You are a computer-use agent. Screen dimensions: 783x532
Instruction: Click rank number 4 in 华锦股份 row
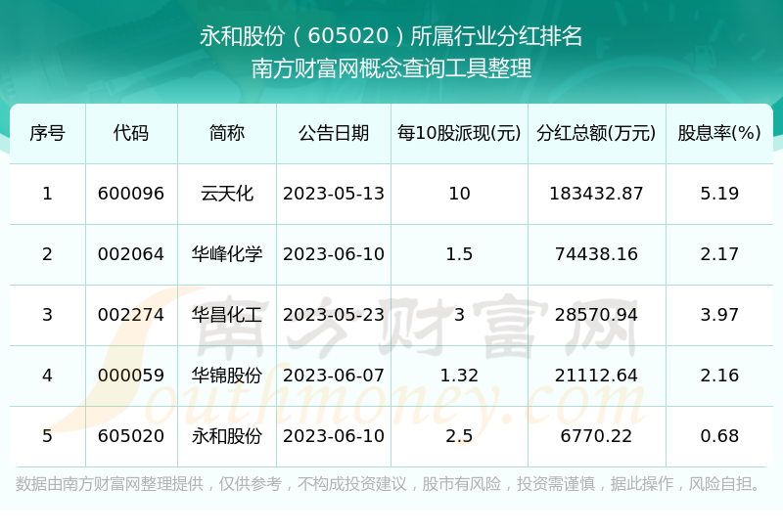(x=47, y=376)
